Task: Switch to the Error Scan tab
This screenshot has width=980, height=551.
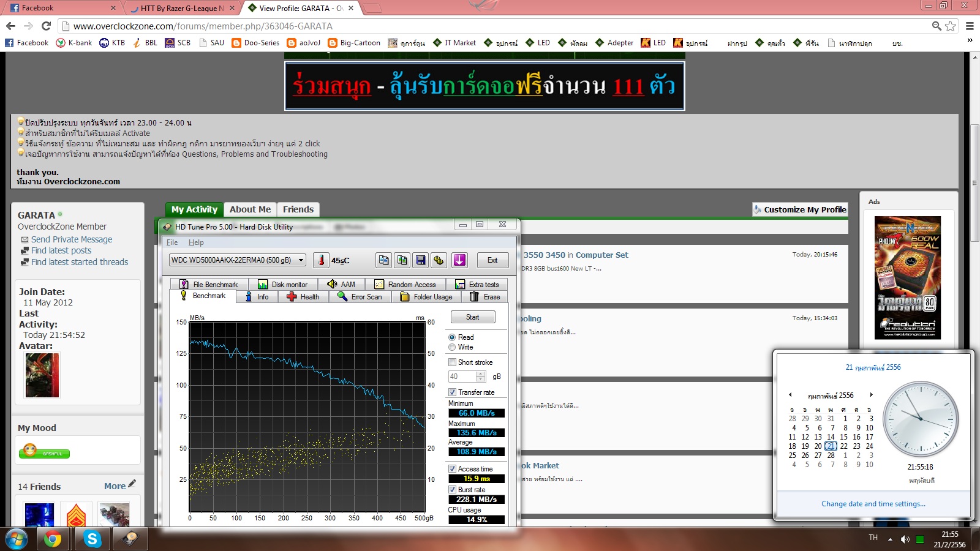Action: (360, 297)
